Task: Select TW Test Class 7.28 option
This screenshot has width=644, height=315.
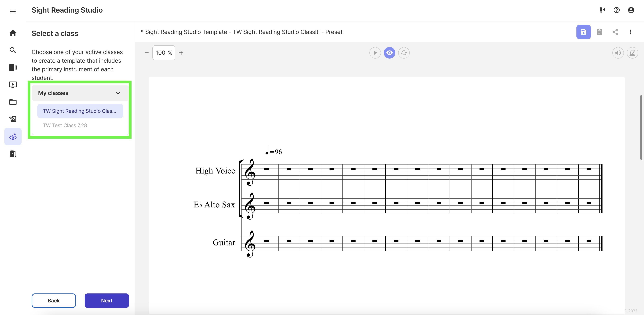Action: pos(65,125)
